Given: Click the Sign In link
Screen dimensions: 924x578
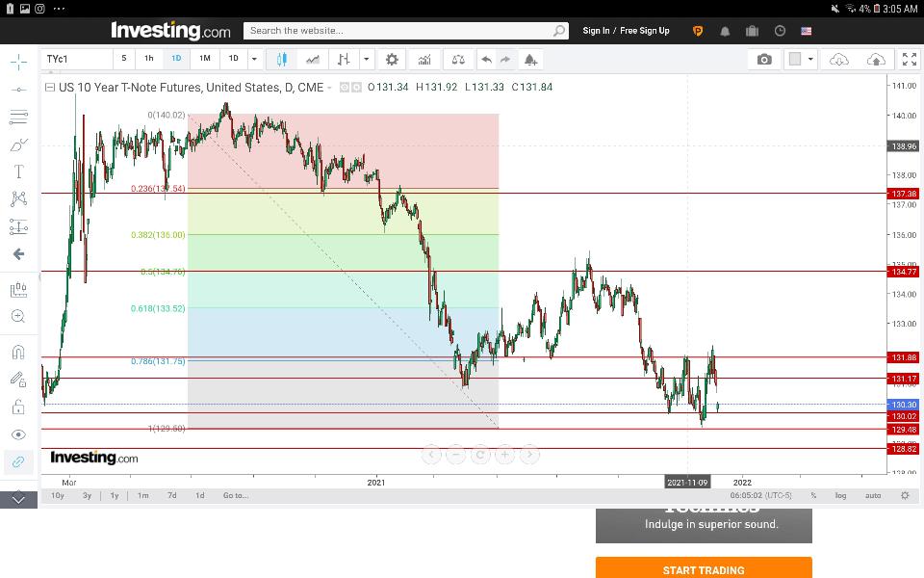Looking at the screenshot, I should point(596,31).
